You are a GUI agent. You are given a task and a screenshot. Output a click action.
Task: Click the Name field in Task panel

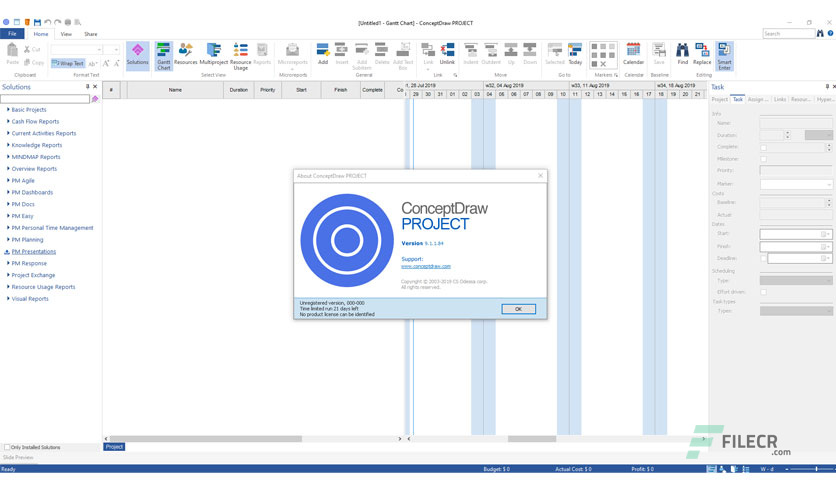[795, 123]
